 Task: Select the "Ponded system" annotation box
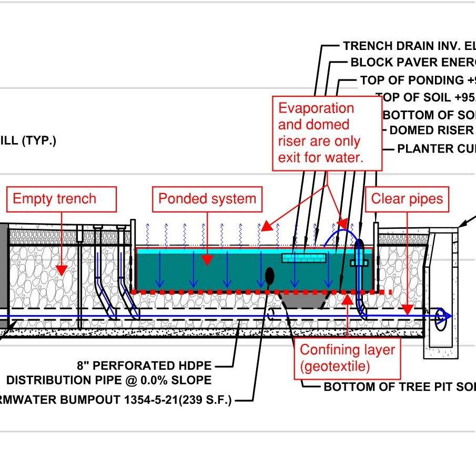pos(207,199)
